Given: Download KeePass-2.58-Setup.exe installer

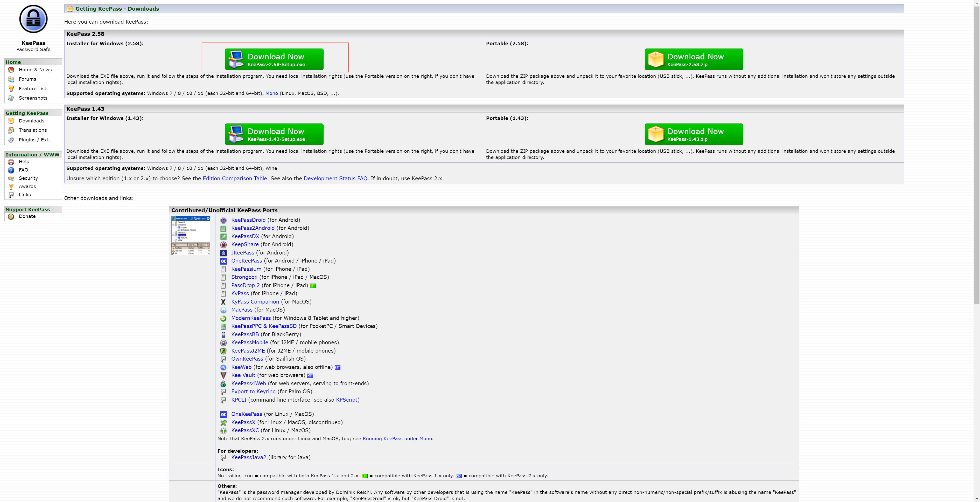Looking at the screenshot, I should pos(274,59).
